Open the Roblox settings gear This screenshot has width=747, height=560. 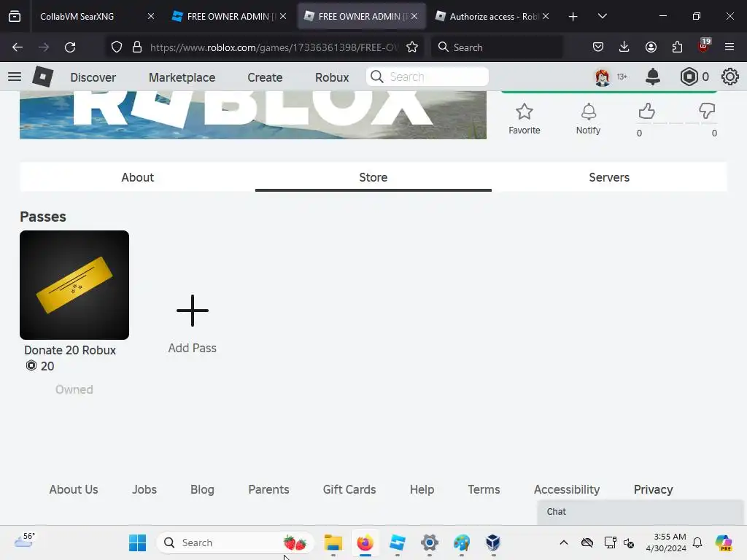(x=729, y=77)
